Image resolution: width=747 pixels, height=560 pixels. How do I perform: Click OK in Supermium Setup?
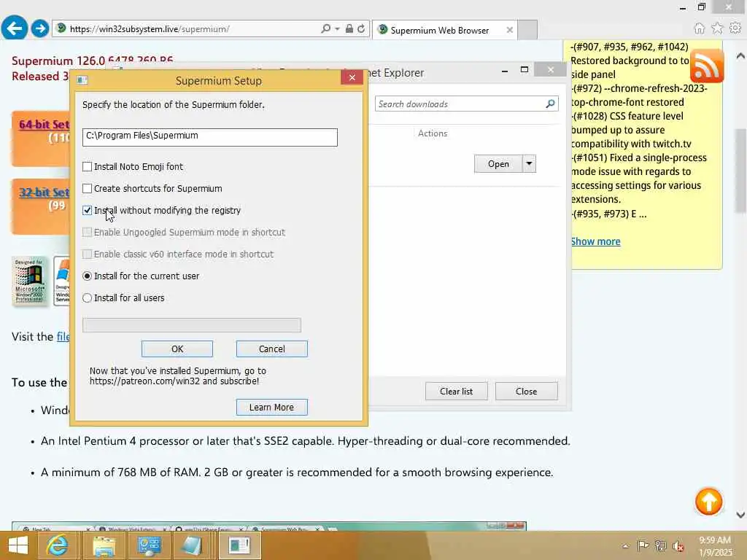(x=177, y=349)
